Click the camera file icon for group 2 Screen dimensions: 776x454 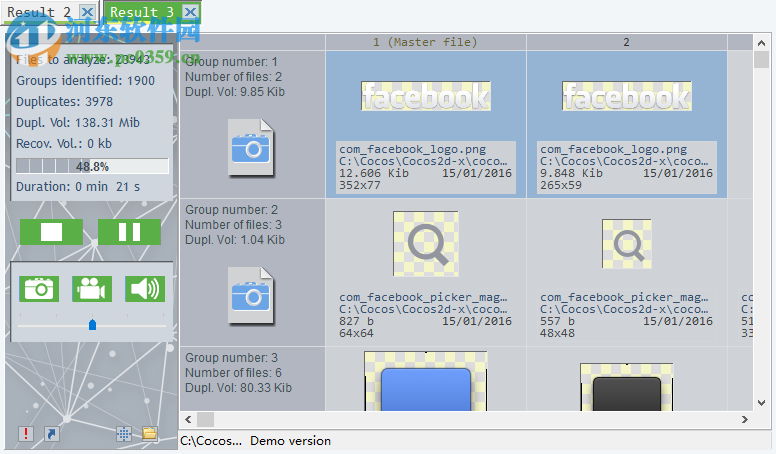click(x=251, y=296)
